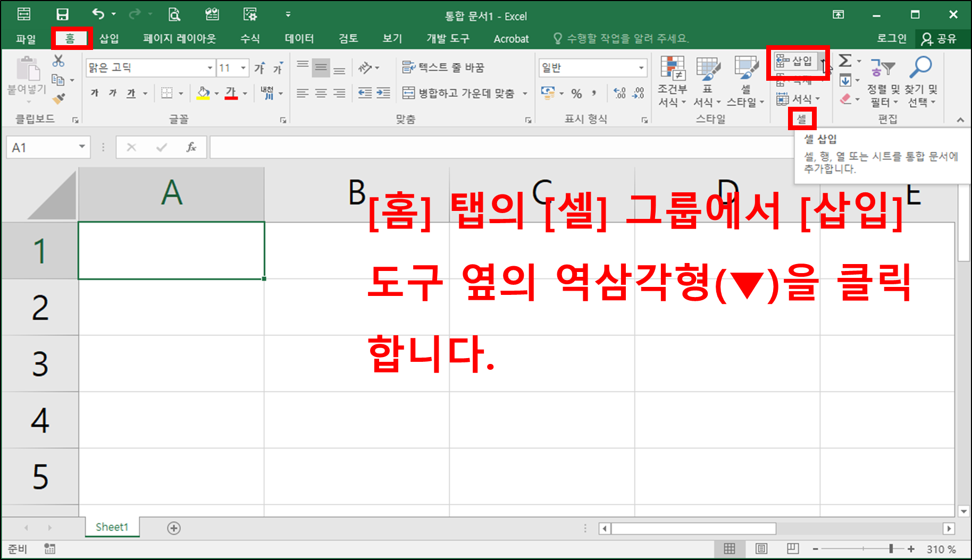
Task: Expand Conditional Formatting (조건부 서식) menu
Action: 673,81
